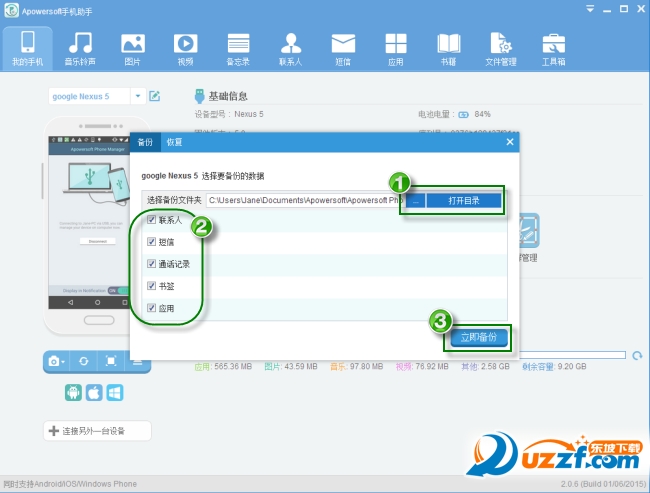Close the backup dialog
Viewport: 650px width, 493px height.
pyautogui.click(x=510, y=142)
